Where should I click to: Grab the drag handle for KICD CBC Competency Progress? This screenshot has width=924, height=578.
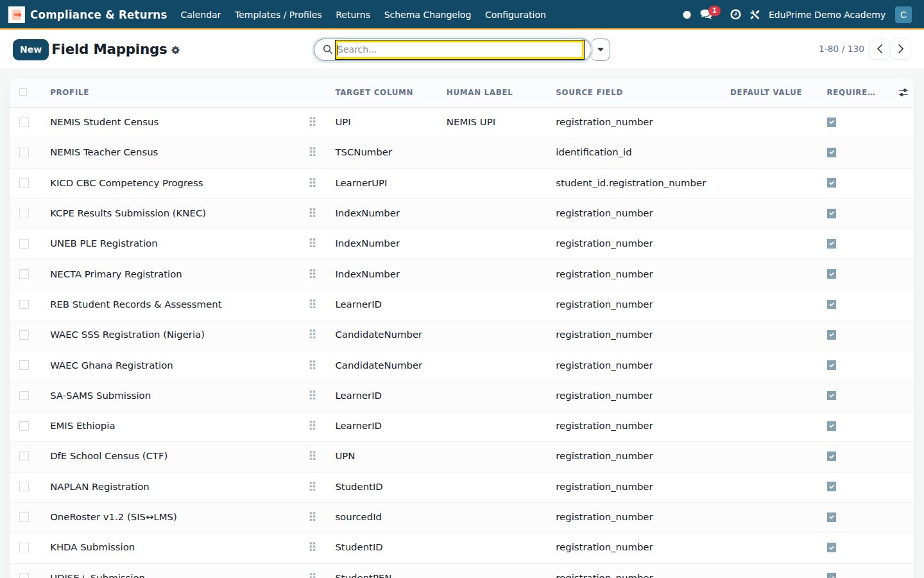(x=312, y=182)
